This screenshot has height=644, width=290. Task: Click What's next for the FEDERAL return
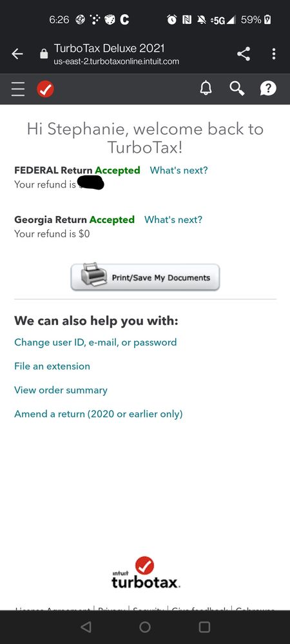click(x=179, y=170)
